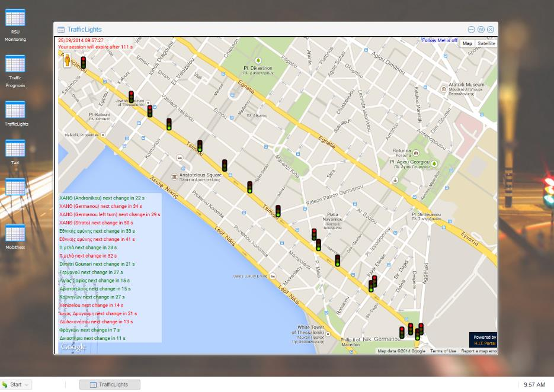
Task: Click the Εθνικής αμύνης row showing 33 s
Action: tap(97, 231)
